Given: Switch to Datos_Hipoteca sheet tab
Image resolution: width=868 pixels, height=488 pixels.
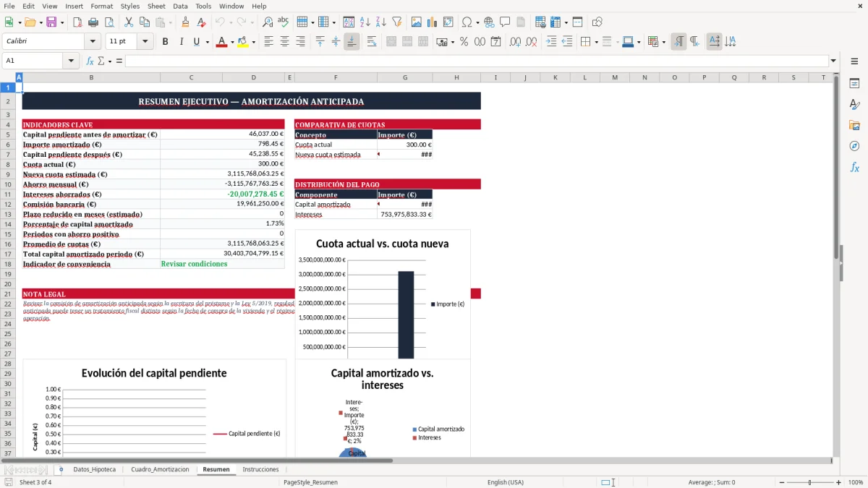Looking at the screenshot, I should [x=94, y=469].
